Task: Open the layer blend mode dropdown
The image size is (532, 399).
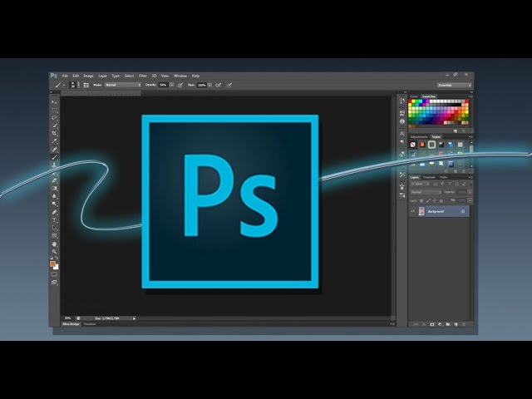Action: pos(426,192)
